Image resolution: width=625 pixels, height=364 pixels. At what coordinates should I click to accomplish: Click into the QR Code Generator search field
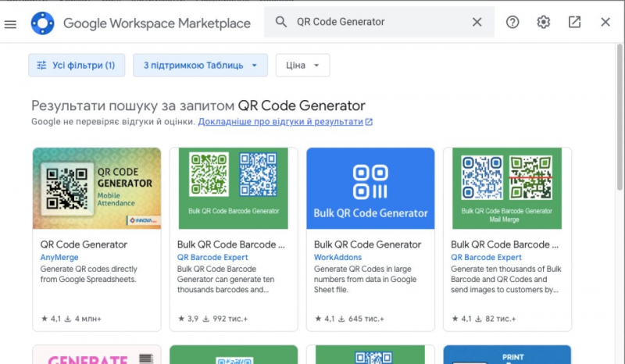[x=379, y=22]
